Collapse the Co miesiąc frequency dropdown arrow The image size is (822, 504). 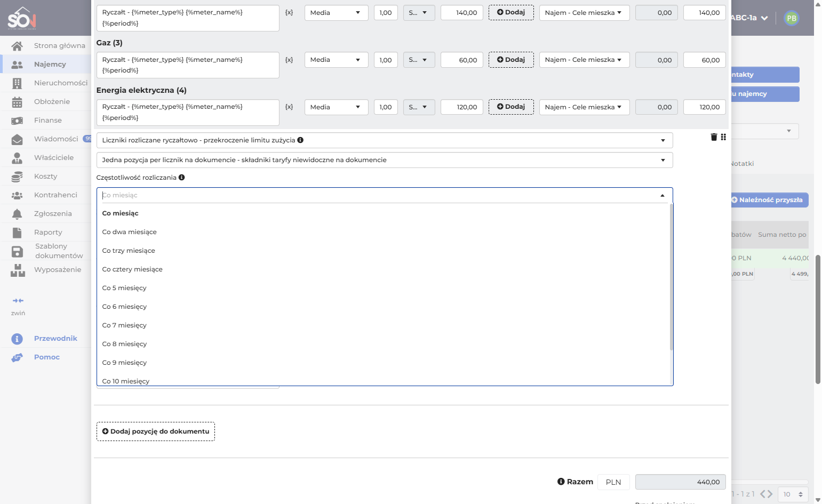[663, 196]
